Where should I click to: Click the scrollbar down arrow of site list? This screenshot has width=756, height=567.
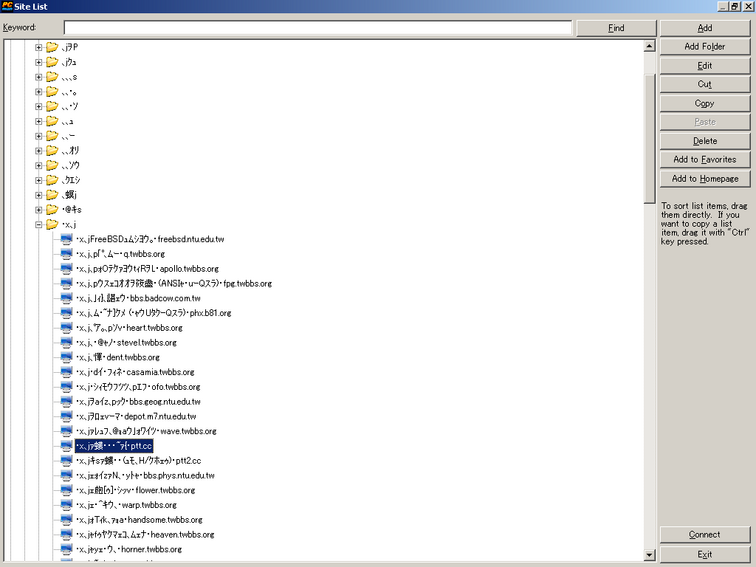649,554
